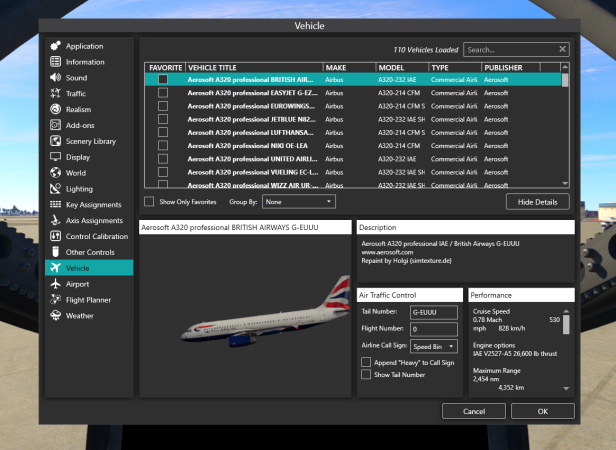616x450 pixels.
Task: Favorite the LUFTHANSA A320 vehicle
Action: coord(163,132)
